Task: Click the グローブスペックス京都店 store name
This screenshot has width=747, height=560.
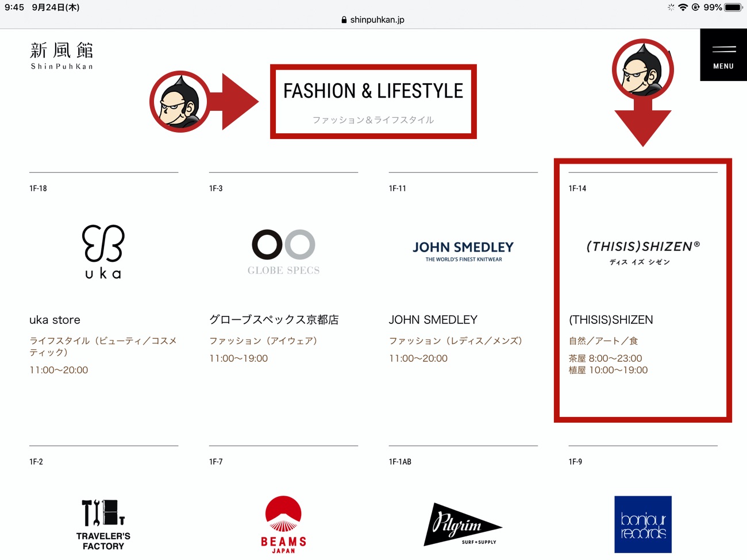Action: (274, 320)
